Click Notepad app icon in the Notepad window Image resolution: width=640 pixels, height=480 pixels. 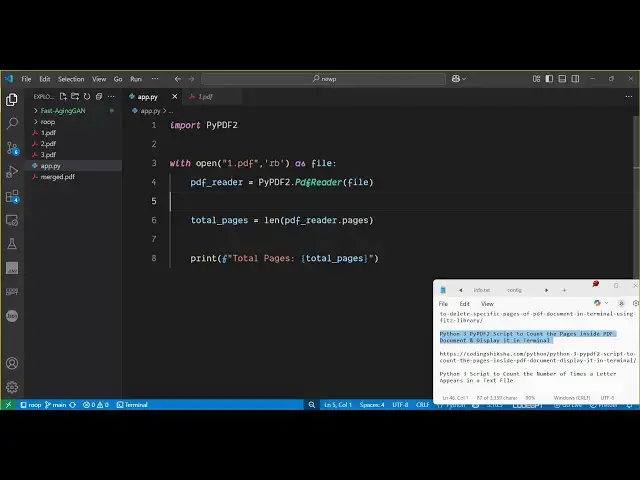click(443, 290)
